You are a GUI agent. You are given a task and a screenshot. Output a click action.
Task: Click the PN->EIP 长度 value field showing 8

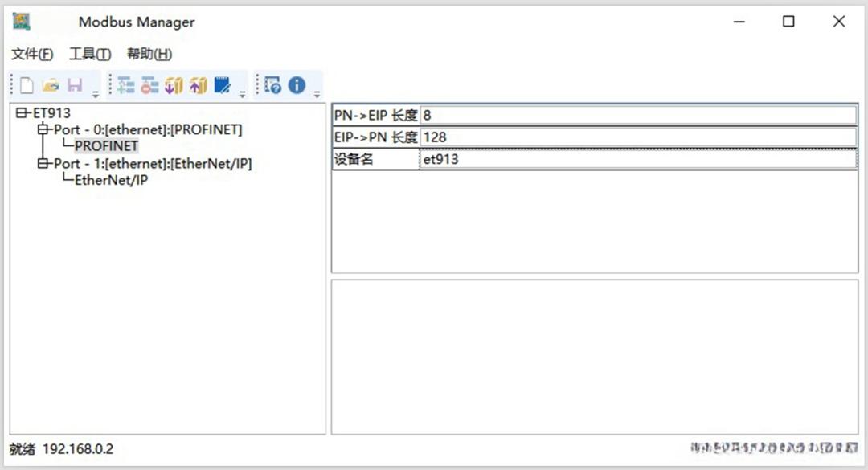point(638,115)
